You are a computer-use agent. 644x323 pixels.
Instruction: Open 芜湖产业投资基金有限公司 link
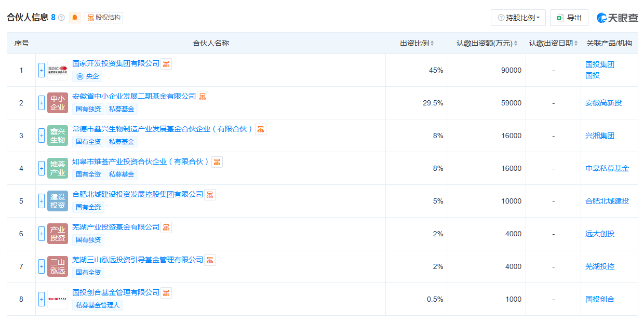pos(116,227)
